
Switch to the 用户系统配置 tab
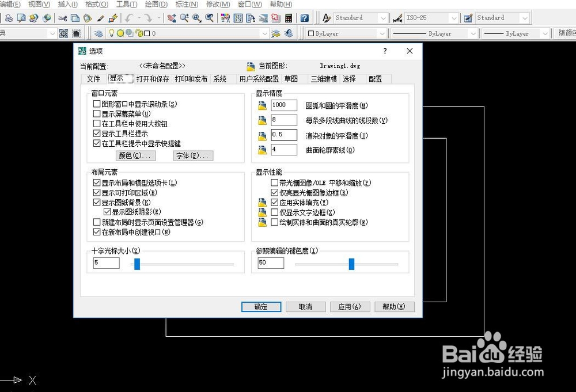tap(259, 79)
